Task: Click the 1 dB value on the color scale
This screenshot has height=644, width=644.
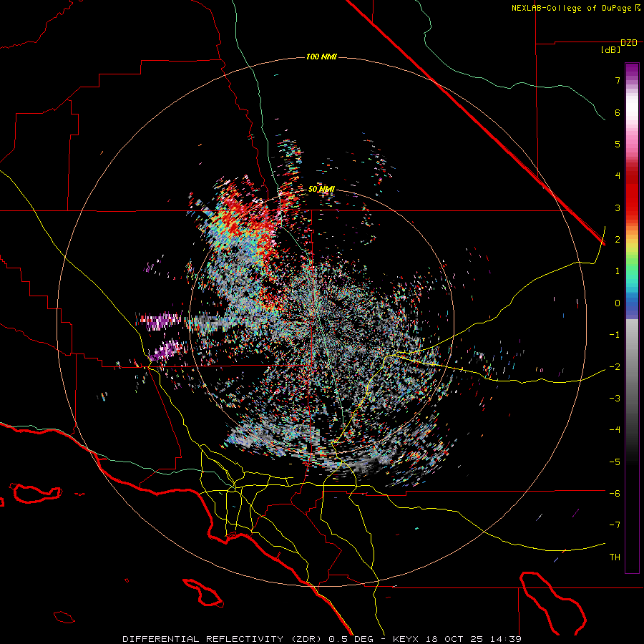Action: (618, 271)
